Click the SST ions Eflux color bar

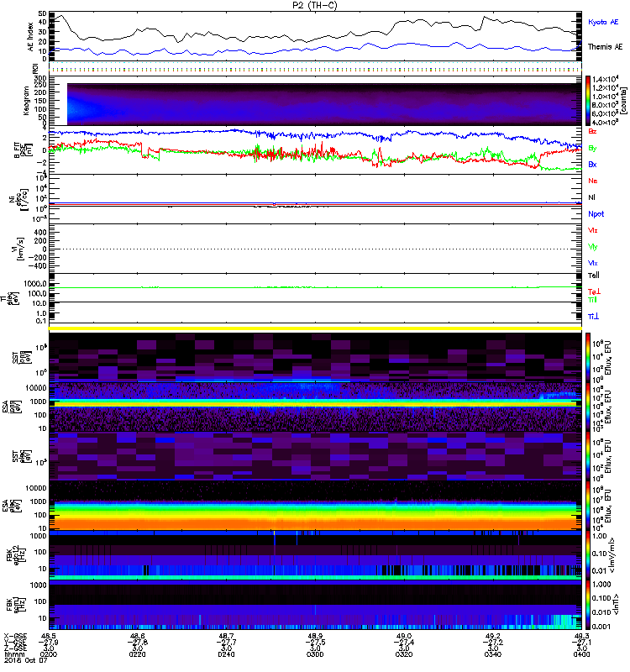588,357
